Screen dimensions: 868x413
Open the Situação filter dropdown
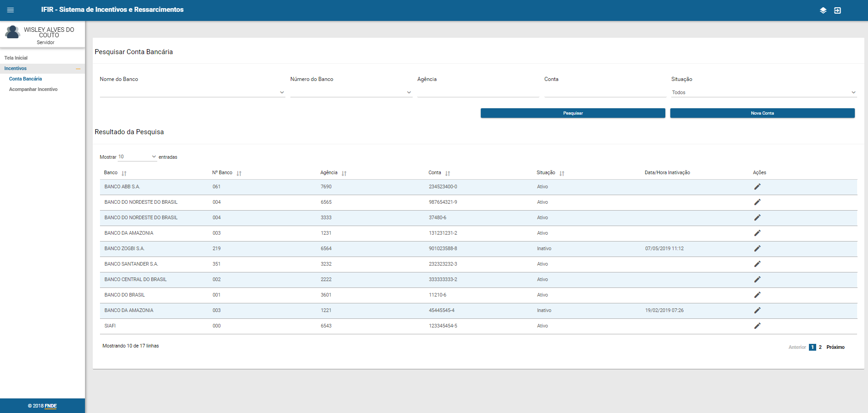[x=763, y=92]
